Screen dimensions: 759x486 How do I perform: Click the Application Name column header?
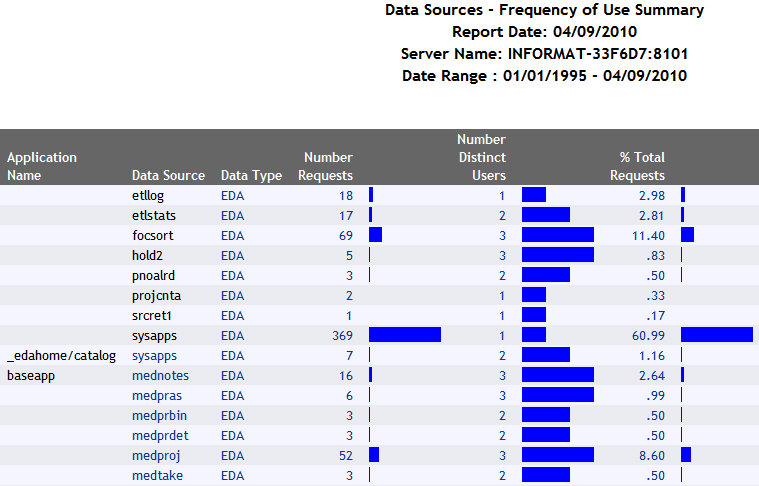pyautogui.click(x=42, y=166)
